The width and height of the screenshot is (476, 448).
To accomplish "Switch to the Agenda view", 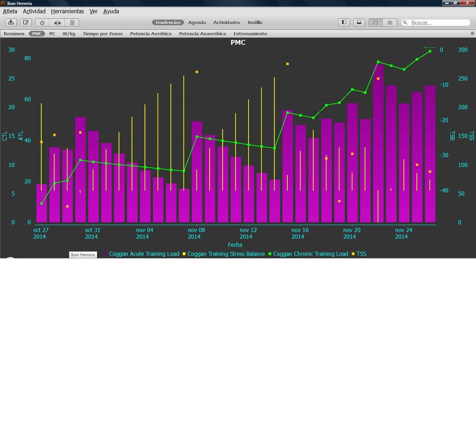I will tap(197, 22).
